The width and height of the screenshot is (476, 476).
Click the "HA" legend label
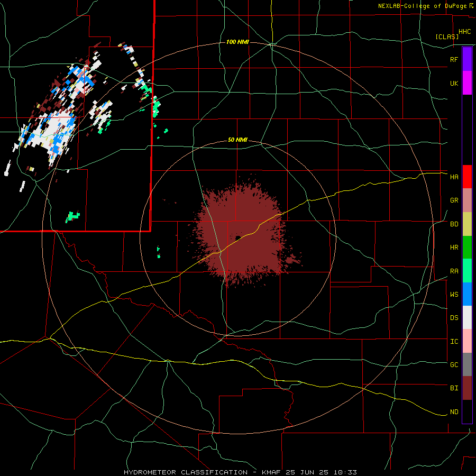454,177
